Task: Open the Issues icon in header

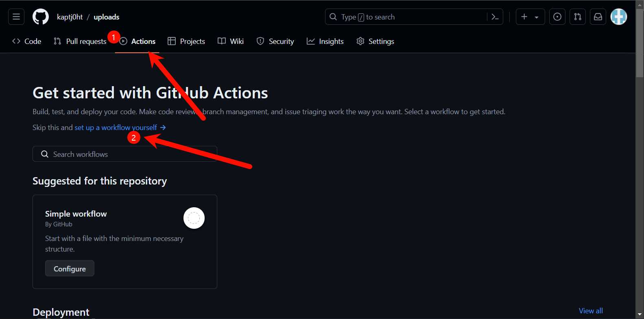Action: click(x=557, y=17)
